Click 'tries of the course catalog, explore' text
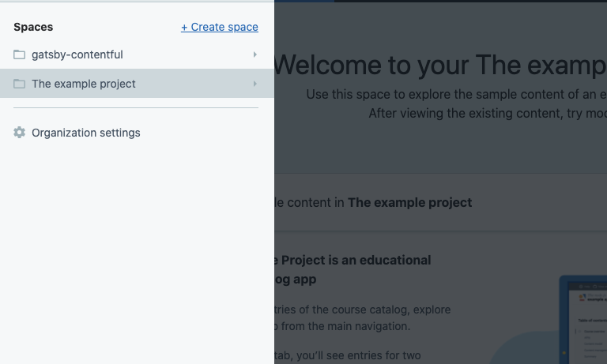Screen dimensions: 607x364 click(362, 310)
